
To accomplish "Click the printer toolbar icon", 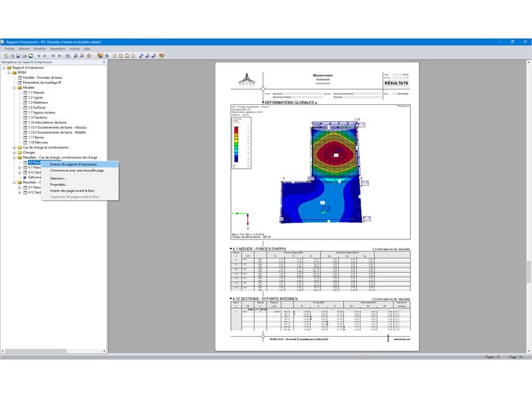I will [24, 55].
